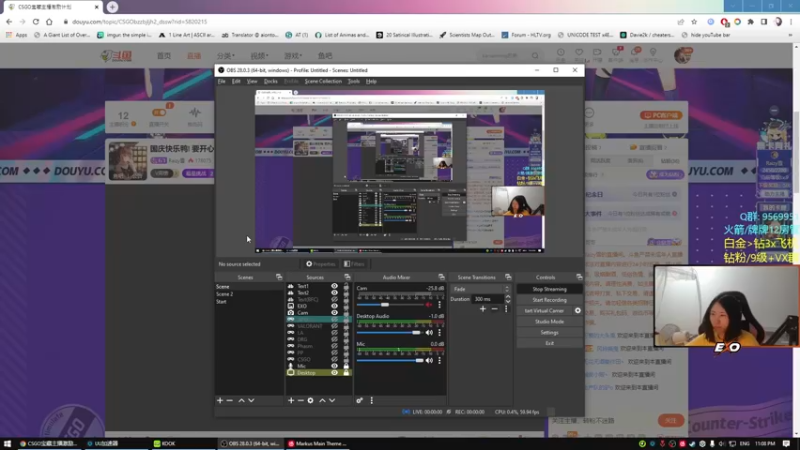Open Desktop Audio channel options menu
The width and height of the screenshot is (800, 450).
(x=439, y=333)
